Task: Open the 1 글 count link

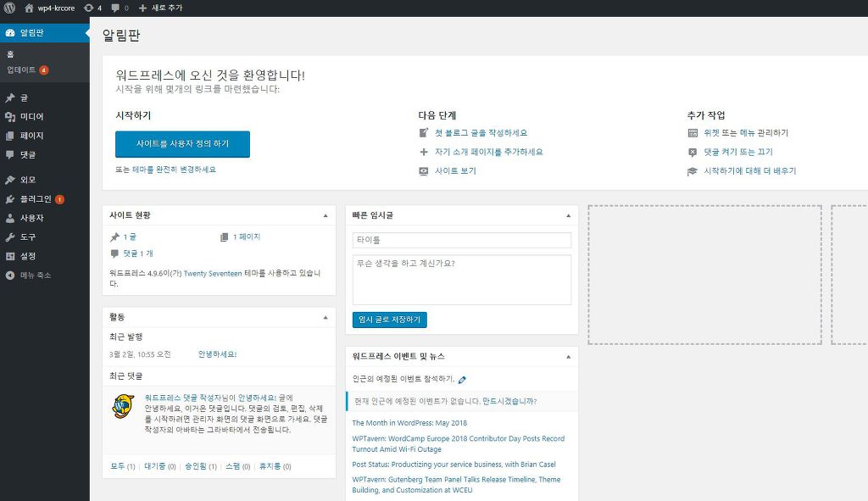Action: click(x=130, y=237)
